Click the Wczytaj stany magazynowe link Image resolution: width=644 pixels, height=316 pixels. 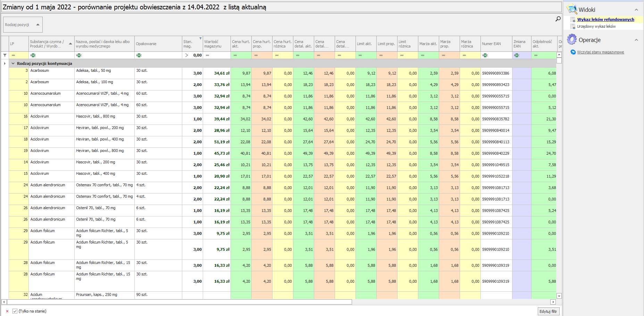coord(600,52)
